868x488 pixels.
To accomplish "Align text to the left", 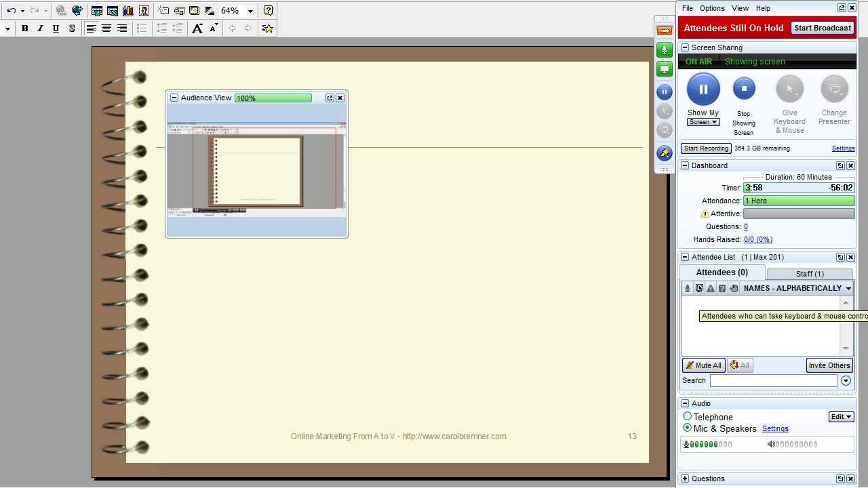I will (x=91, y=28).
